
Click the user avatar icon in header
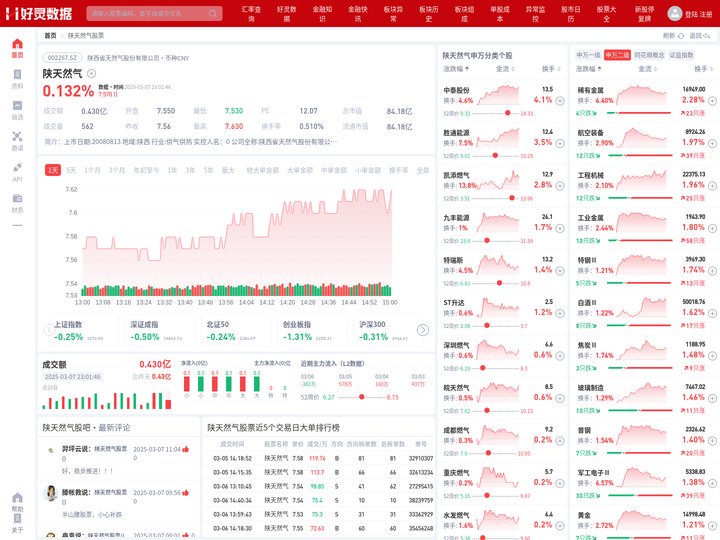tap(675, 13)
